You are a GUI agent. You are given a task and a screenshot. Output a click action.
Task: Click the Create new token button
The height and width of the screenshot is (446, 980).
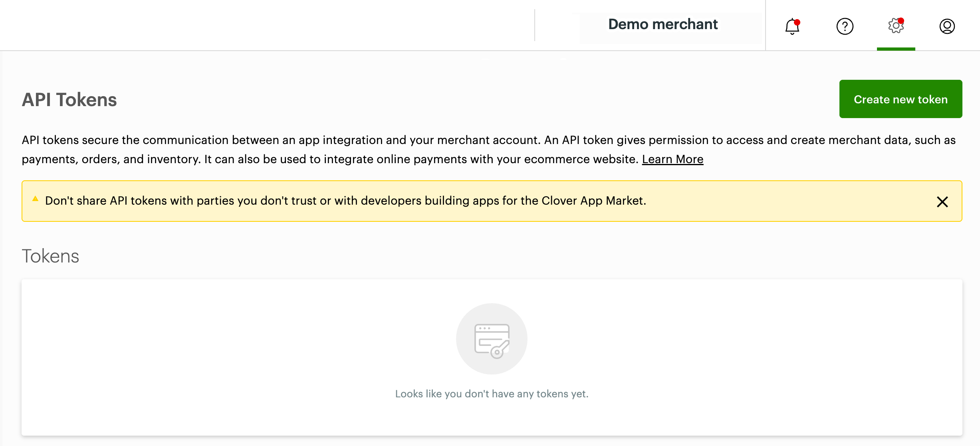[901, 99]
